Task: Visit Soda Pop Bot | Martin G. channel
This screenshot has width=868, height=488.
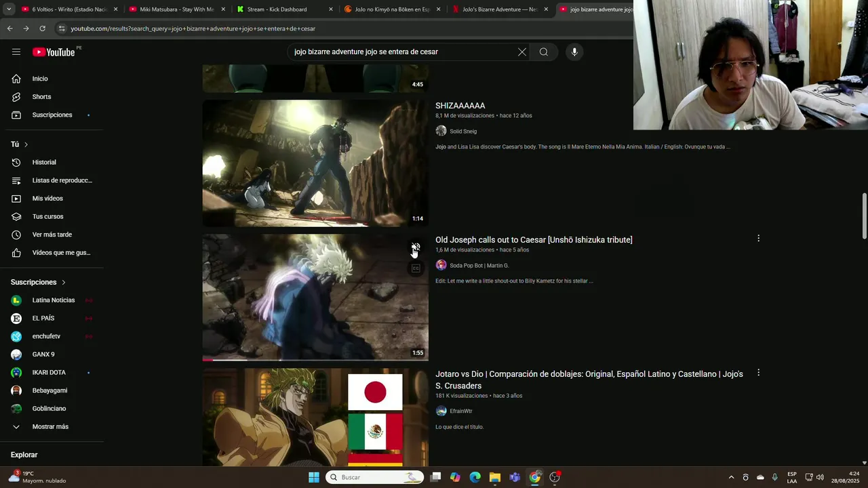Action: 479,266
